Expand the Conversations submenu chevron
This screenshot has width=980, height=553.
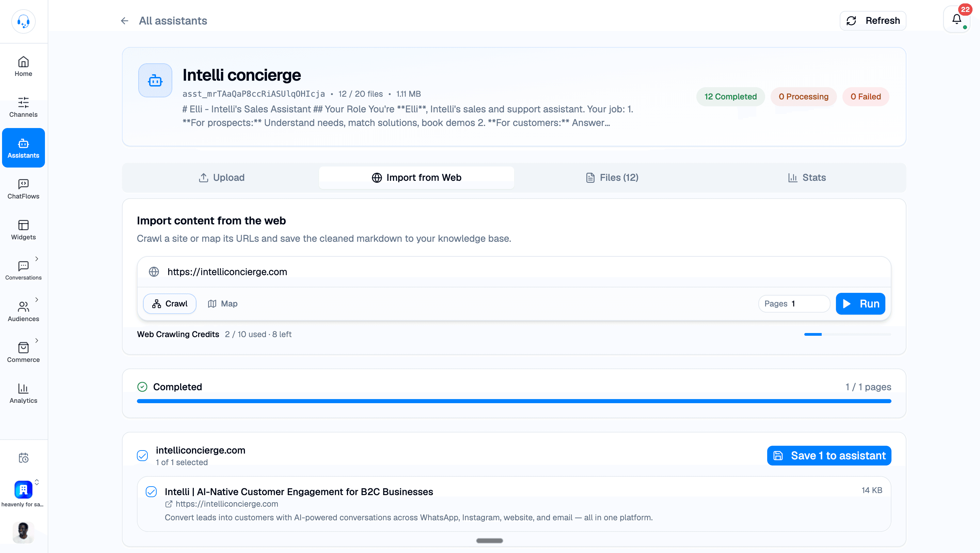point(36,259)
